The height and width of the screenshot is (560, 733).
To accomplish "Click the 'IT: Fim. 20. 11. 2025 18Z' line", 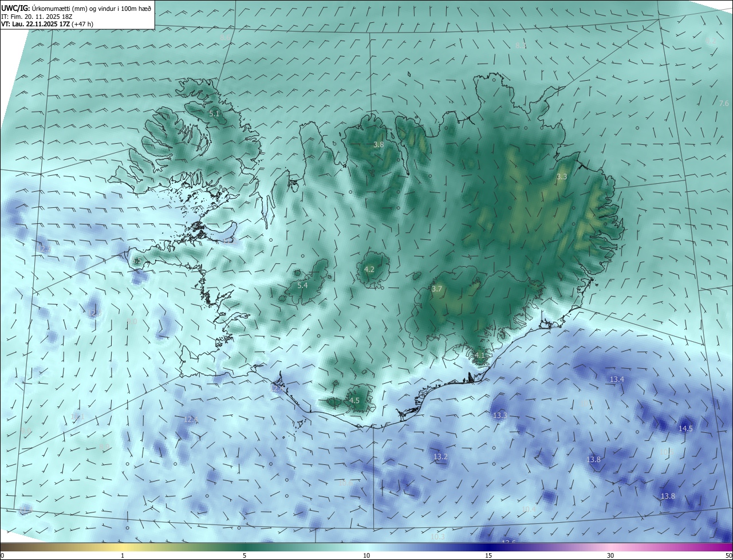I will point(38,16).
